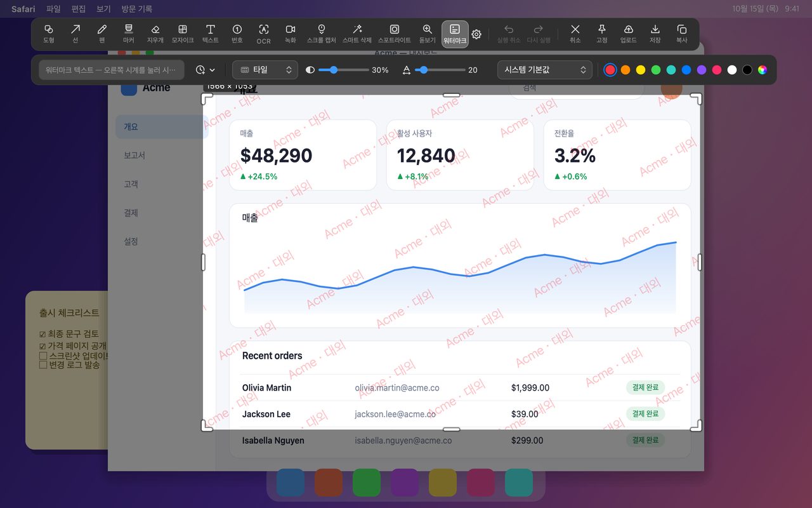Select the 지우개 eraser tool
Screen dimensions: 812x508
[x=155, y=34]
